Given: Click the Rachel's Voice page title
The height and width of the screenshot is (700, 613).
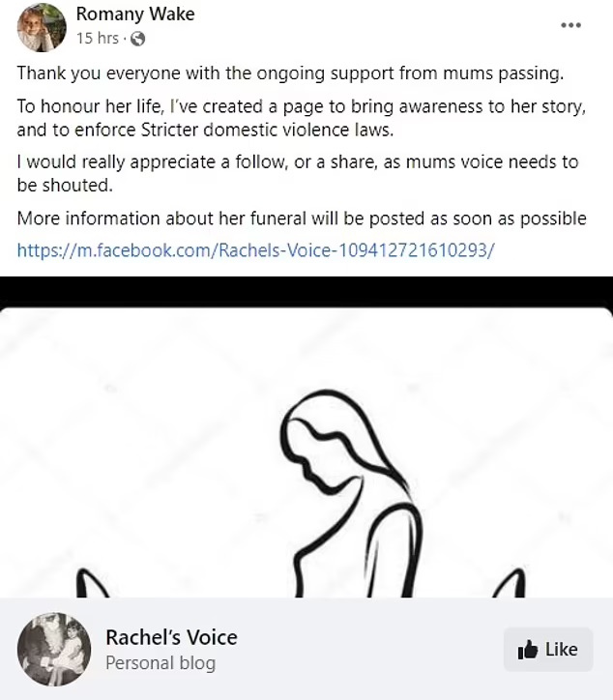Looking at the screenshot, I should 171,637.
